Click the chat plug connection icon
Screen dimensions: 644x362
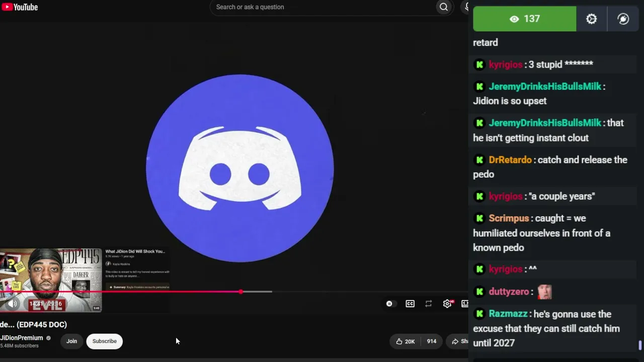[x=623, y=19]
